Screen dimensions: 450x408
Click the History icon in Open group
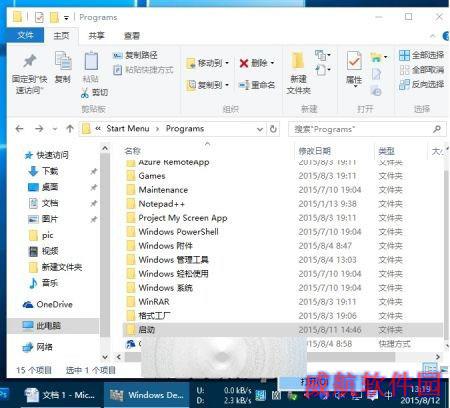[376, 90]
